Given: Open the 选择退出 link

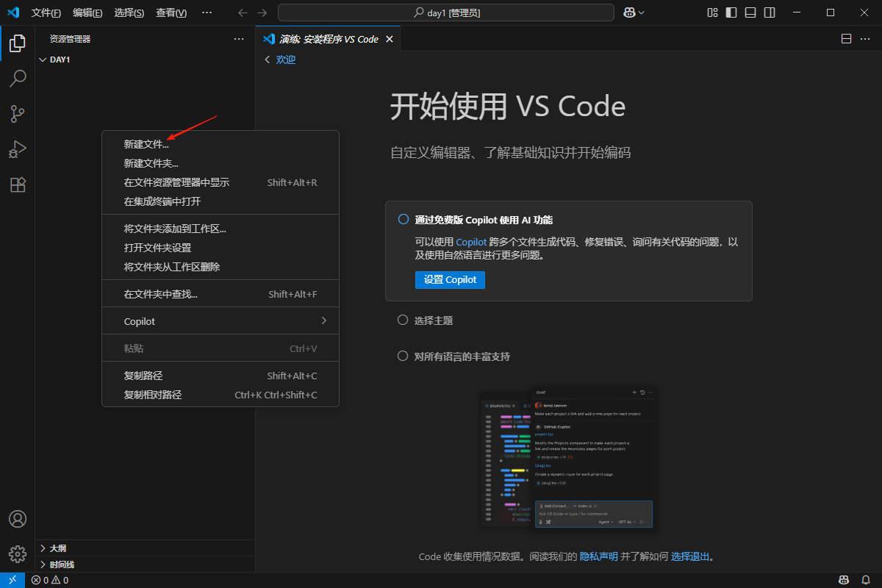Looking at the screenshot, I should (690, 556).
